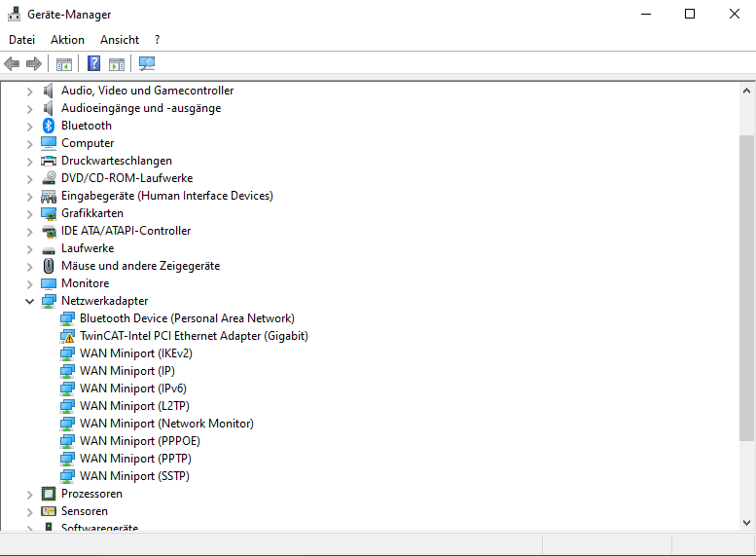Expand the Audio, Video und Gamecontroller node
756x556 pixels.
click(x=29, y=92)
